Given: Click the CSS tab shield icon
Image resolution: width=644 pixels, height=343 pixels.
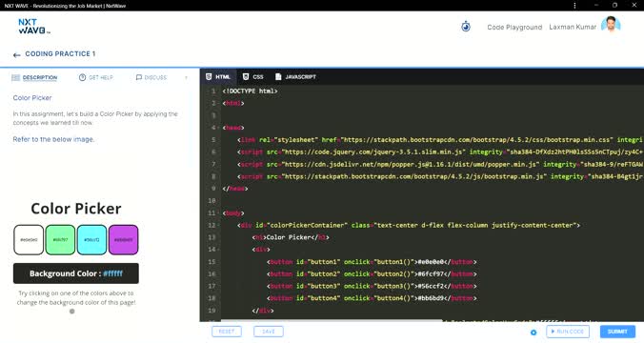Looking at the screenshot, I should tap(246, 77).
